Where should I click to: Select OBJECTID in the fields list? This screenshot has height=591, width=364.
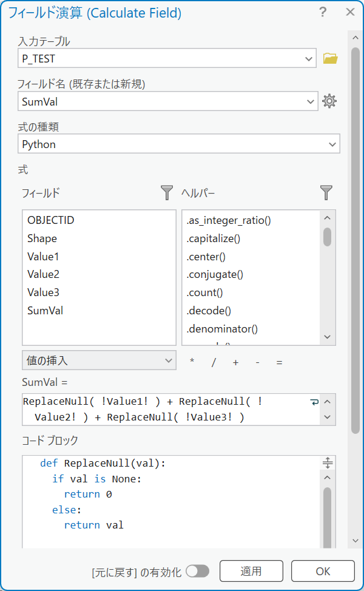coord(51,220)
